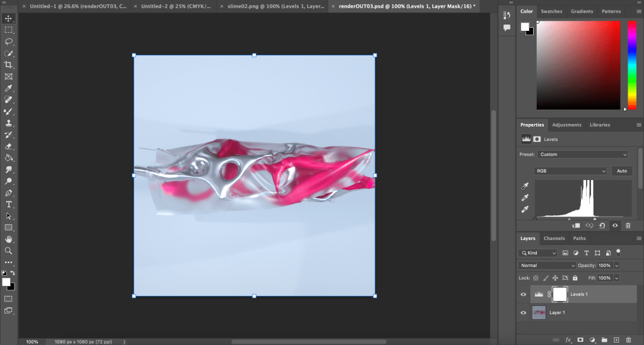Open the Preset Custom dropdown

click(x=583, y=154)
